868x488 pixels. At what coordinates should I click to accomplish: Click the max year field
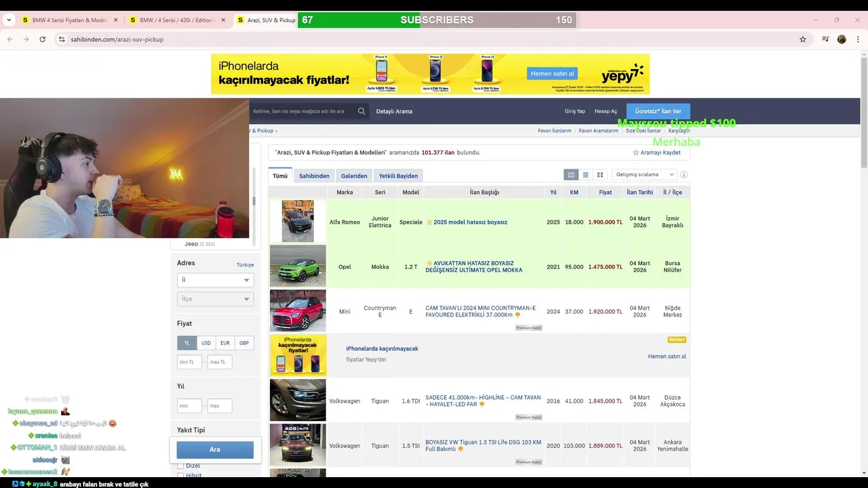pyautogui.click(x=220, y=406)
